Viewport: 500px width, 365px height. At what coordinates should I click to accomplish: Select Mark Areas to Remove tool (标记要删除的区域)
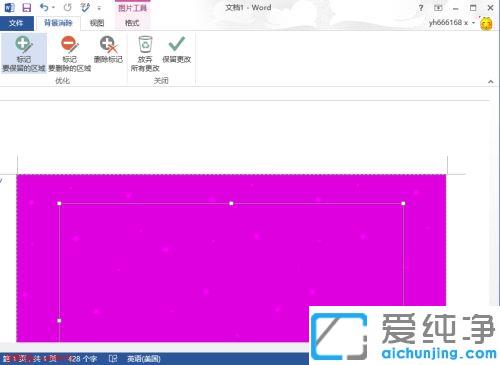pyautogui.click(x=70, y=53)
